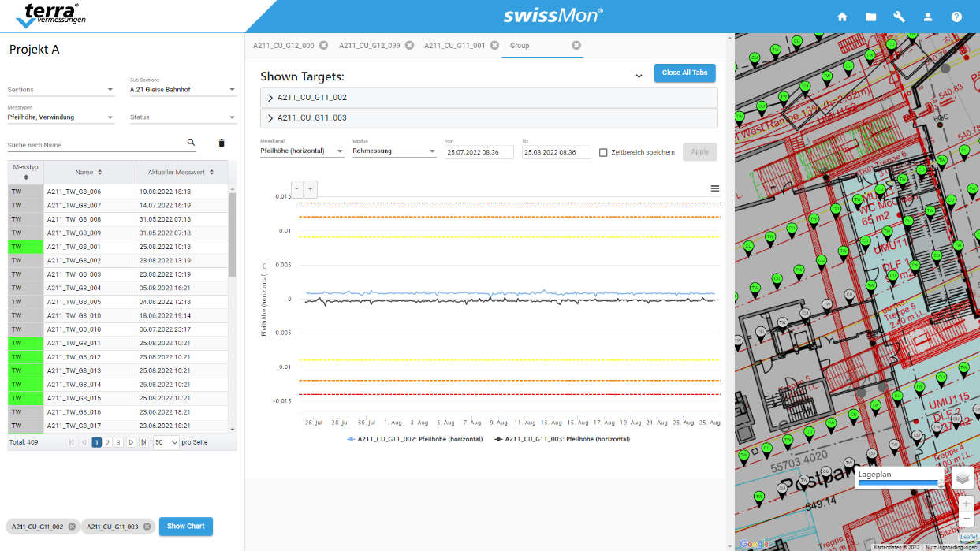The width and height of the screenshot is (980, 551).
Task: Switch to the A211_CU_G12_000 tab
Action: click(x=283, y=46)
